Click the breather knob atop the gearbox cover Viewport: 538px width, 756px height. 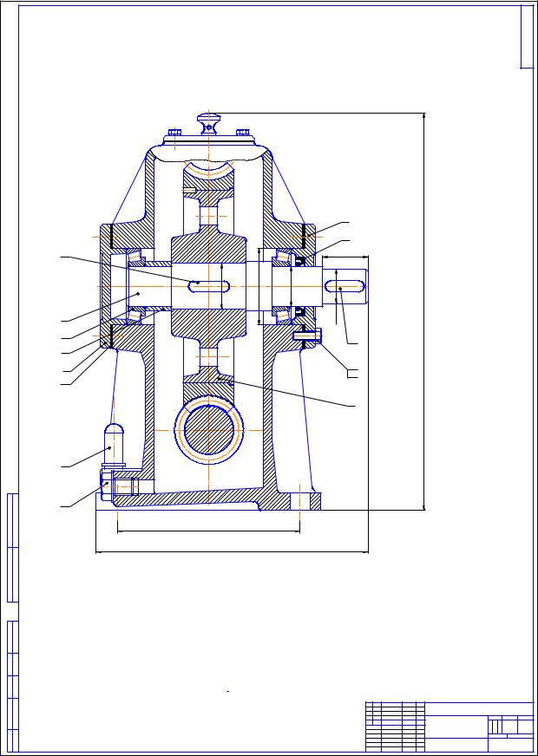coord(208,124)
